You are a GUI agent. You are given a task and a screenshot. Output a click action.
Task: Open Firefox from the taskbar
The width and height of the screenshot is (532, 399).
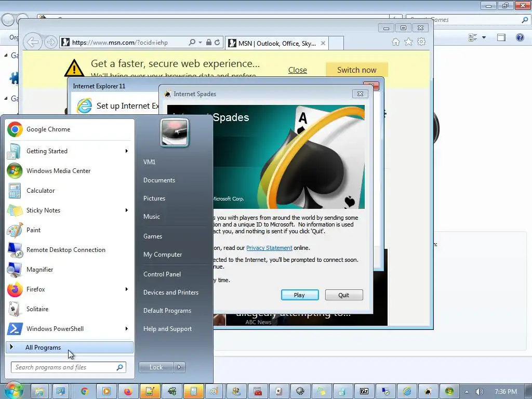coord(128,392)
